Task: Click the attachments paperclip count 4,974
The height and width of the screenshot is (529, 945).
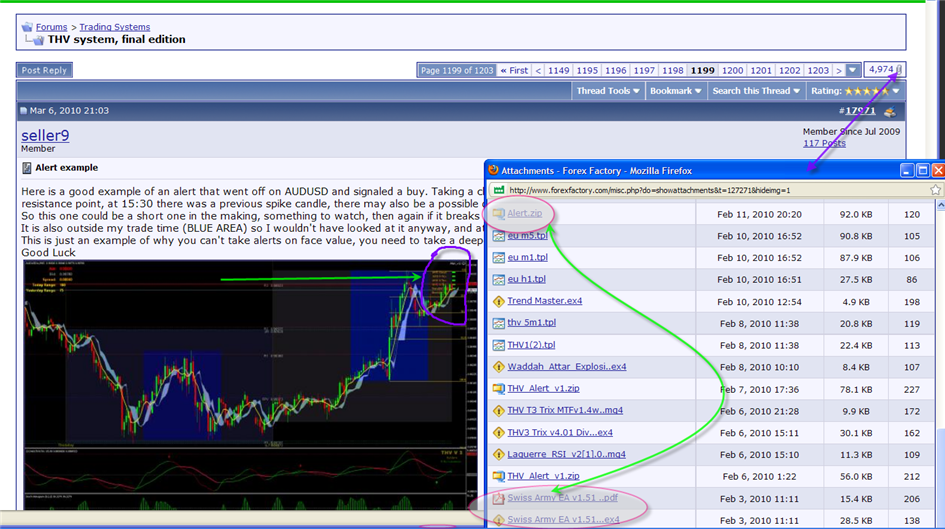Action: pyautogui.click(x=884, y=70)
